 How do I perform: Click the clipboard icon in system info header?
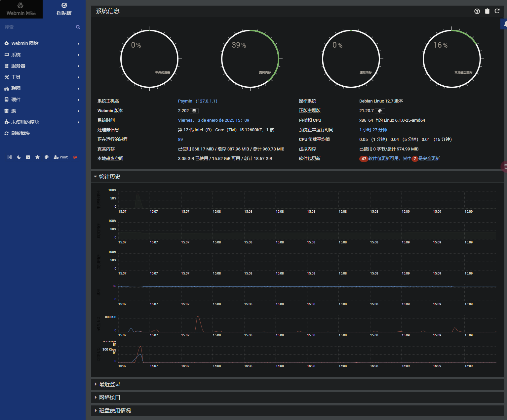(x=487, y=11)
